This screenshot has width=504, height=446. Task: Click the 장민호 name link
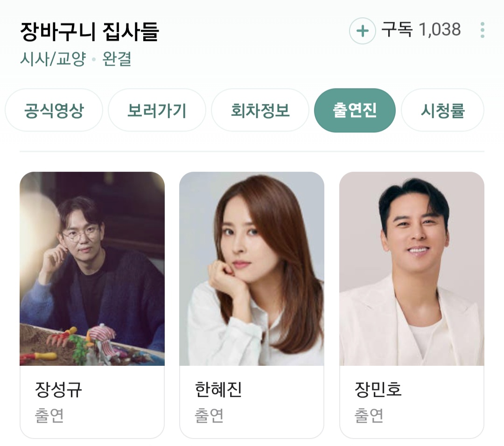tap(378, 390)
